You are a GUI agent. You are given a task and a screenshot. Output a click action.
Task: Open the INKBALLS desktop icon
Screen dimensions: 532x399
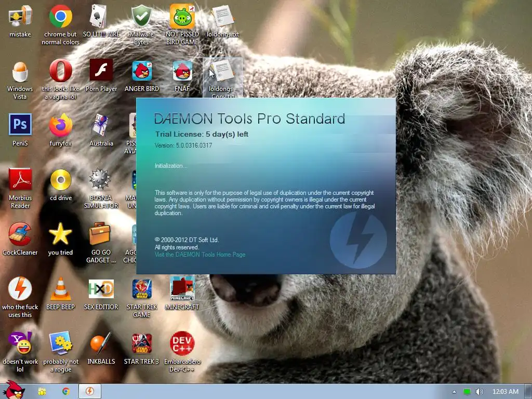click(x=100, y=343)
